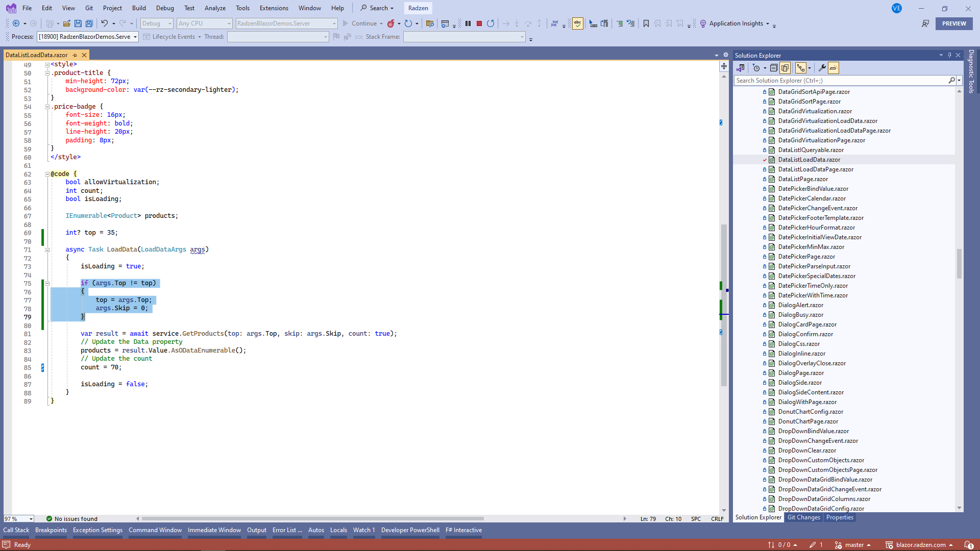Toggle bookmark on current line
Screen dimensions: 980x551
point(646,23)
